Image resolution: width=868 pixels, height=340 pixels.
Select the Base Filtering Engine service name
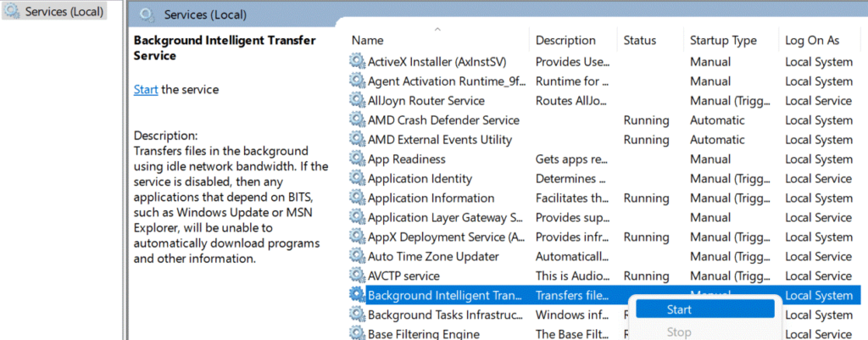click(424, 333)
